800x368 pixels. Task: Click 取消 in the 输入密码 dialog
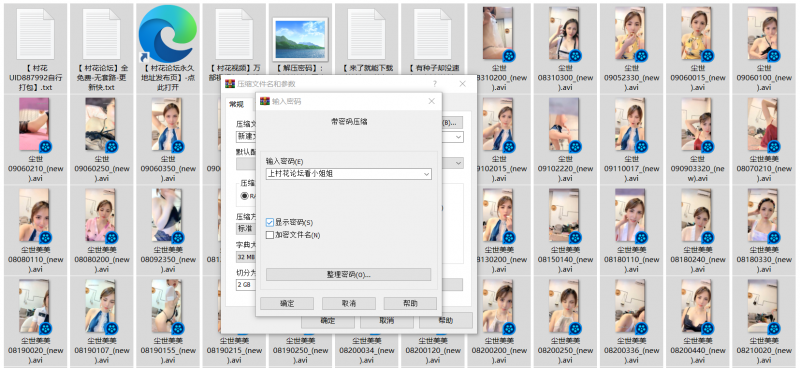(x=348, y=303)
